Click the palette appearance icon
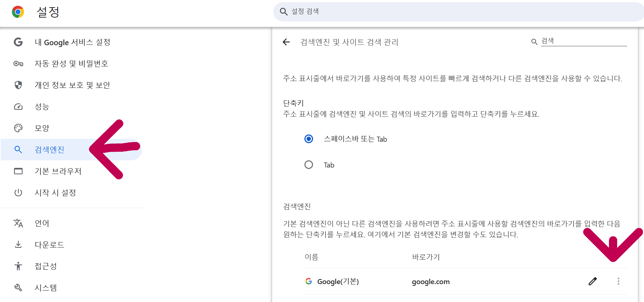 18,128
